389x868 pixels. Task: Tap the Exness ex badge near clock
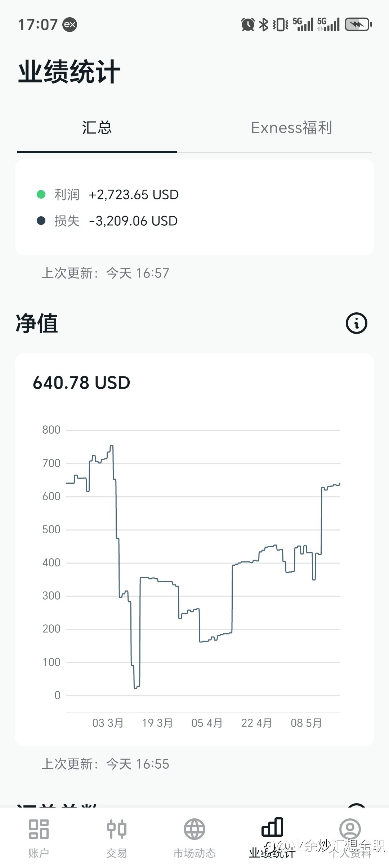click(x=70, y=24)
